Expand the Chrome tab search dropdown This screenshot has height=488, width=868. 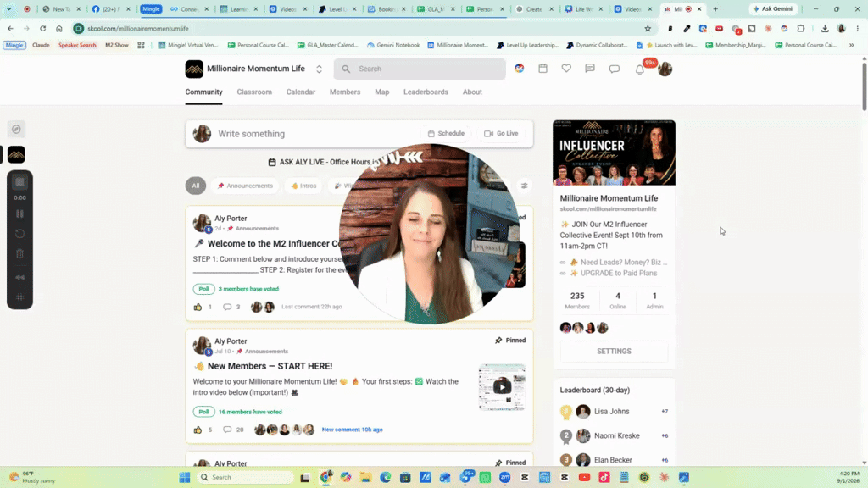8,8
